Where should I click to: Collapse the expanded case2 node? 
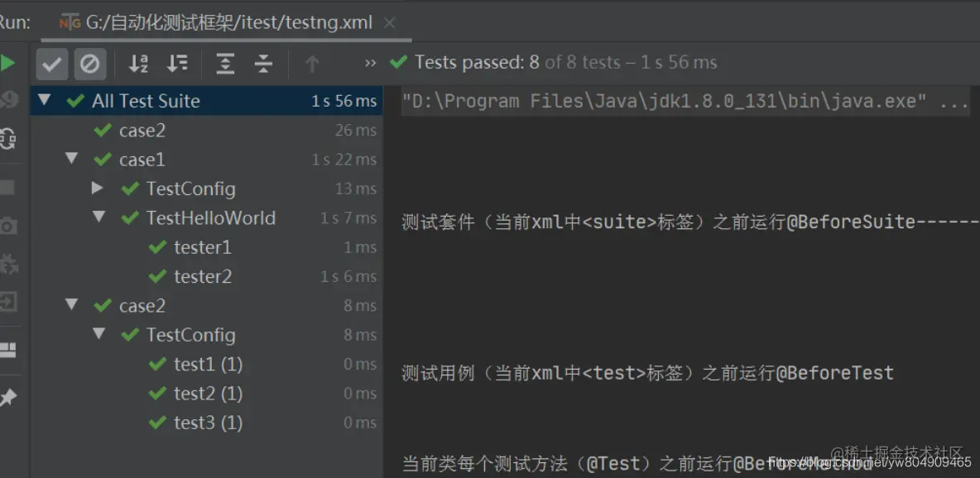[72, 305]
